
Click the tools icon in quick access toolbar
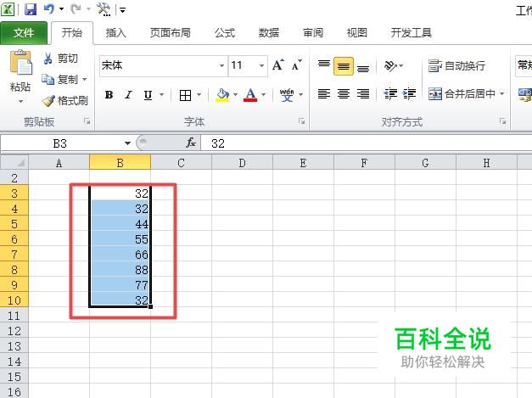pyautogui.click(x=104, y=9)
